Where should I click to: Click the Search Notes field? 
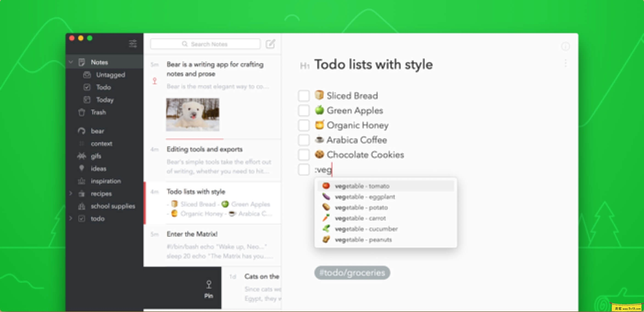[205, 44]
